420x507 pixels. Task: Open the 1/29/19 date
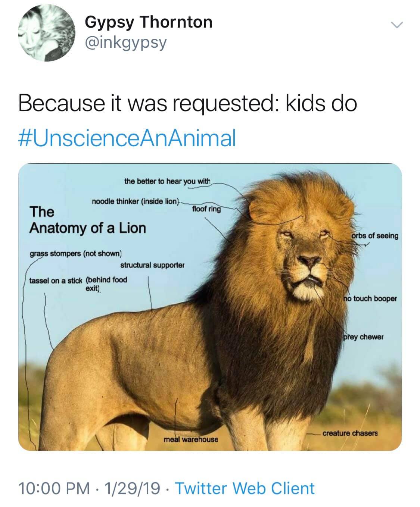[x=132, y=488]
